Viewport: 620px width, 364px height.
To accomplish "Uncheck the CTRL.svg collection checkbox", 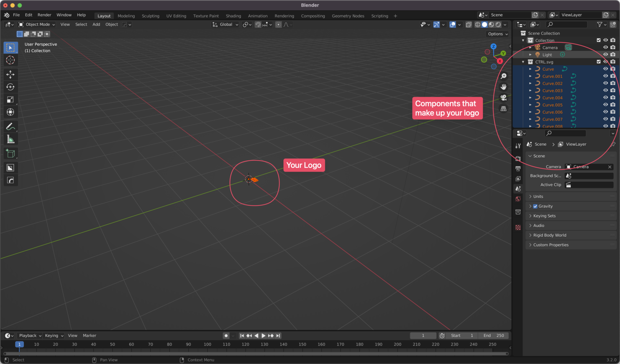I will point(599,62).
